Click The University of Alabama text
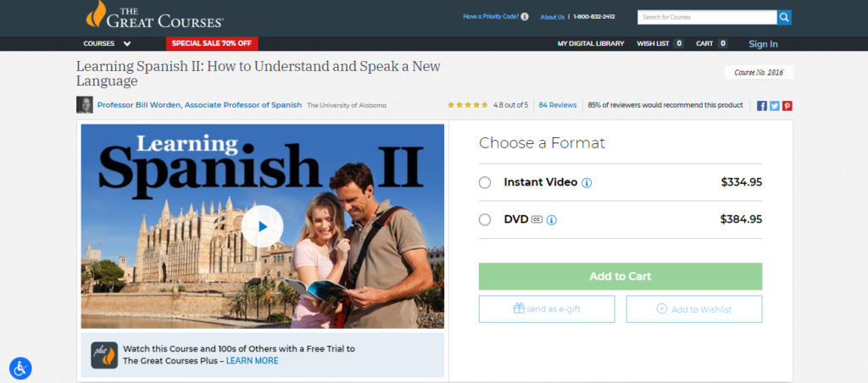This screenshot has height=383, width=868. pos(347,105)
